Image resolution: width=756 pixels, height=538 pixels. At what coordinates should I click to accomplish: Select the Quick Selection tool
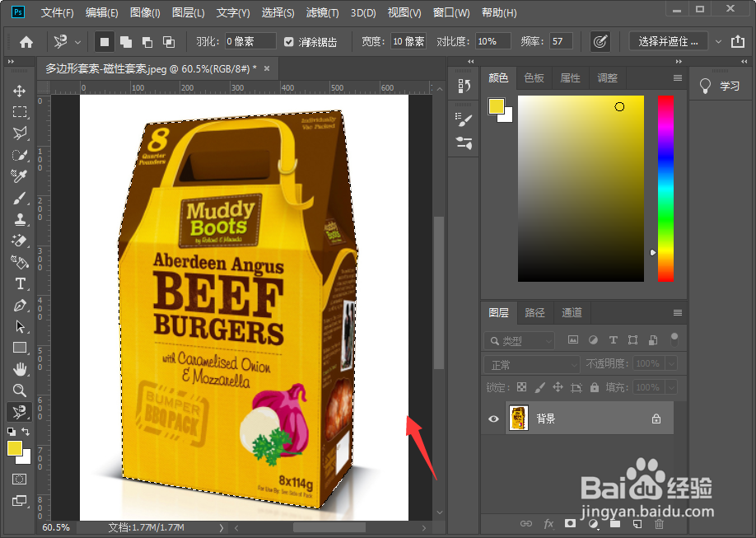[x=19, y=155]
